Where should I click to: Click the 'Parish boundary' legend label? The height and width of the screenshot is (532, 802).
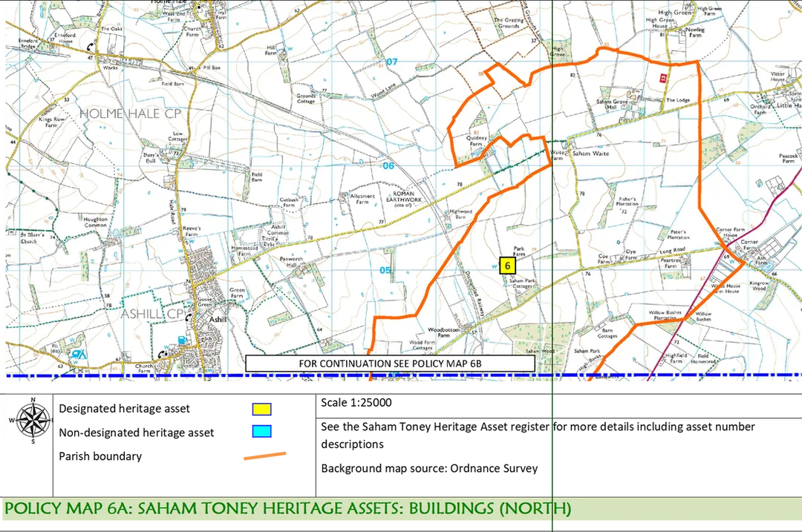(100, 456)
